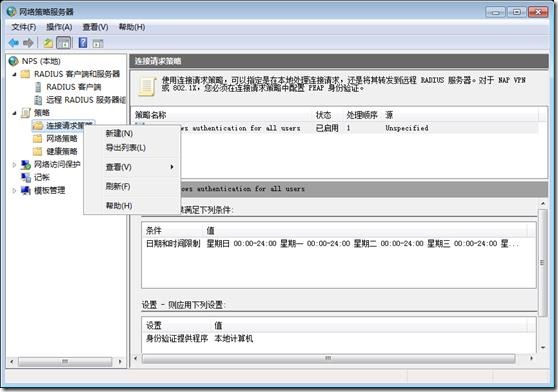Screen dimensions: 558x392
Task: Click the RADIUS 客户端 server icon
Action: [38, 87]
